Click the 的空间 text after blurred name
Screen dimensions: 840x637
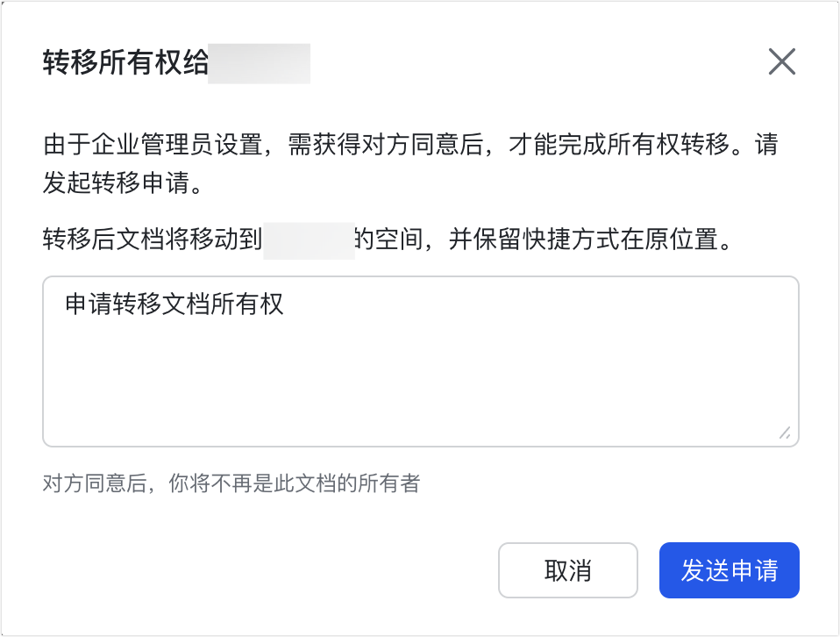[x=386, y=240]
